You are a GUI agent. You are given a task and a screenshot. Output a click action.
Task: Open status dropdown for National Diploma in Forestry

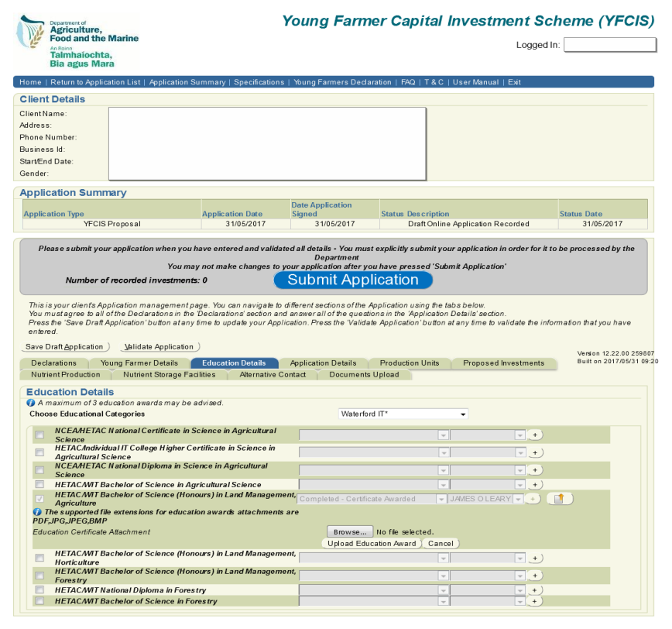[374, 590]
